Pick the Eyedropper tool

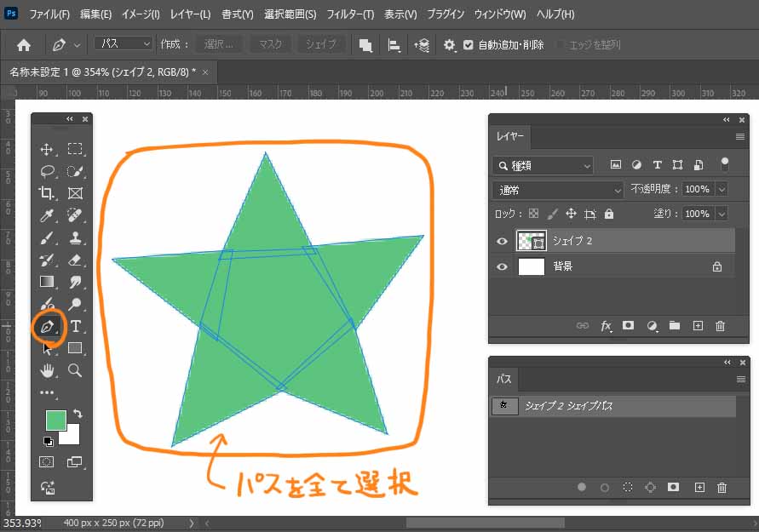pyautogui.click(x=48, y=215)
